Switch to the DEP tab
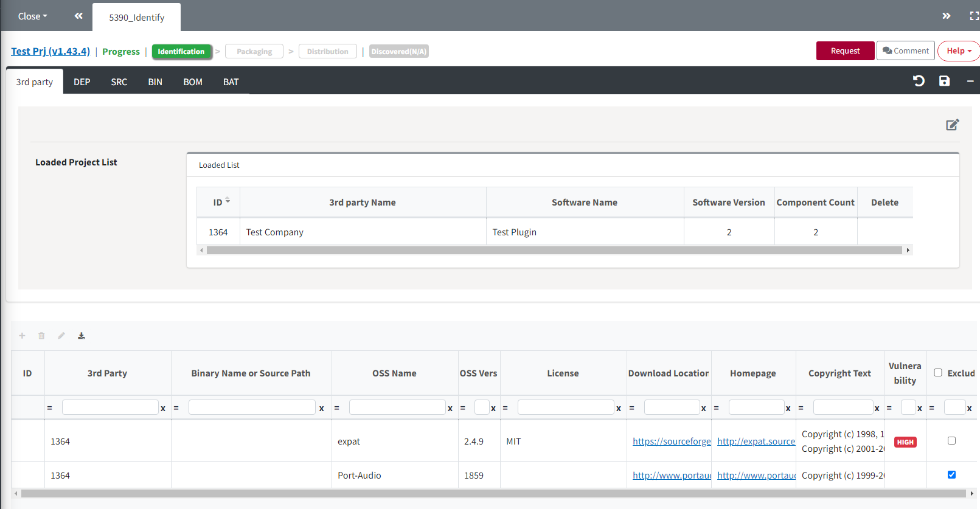Viewport: 980px width, 509px height. tap(82, 81)
